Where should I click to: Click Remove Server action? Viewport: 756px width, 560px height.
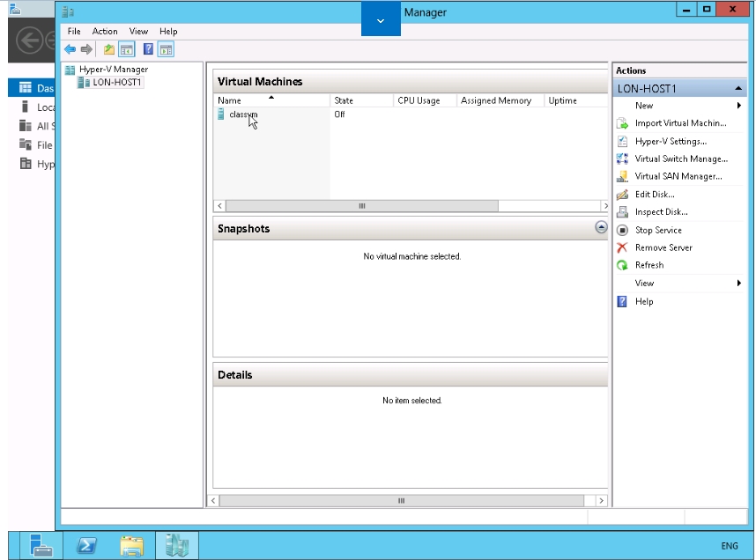point(663,247)
